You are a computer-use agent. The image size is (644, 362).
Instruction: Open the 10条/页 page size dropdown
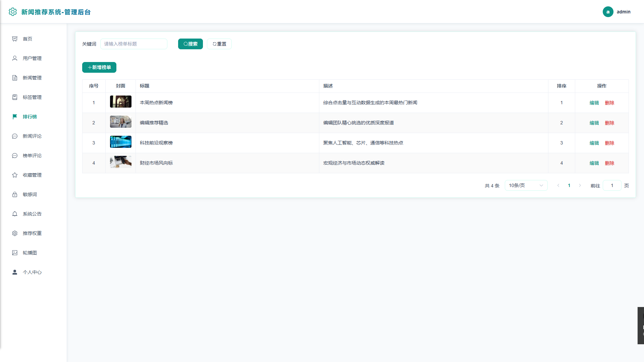click(526, 185)
